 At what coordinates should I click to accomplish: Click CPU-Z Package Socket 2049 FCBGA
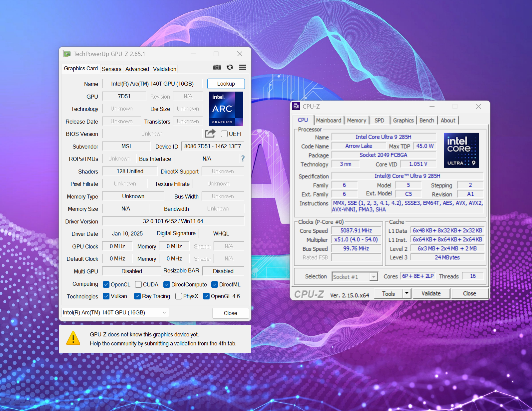tap(384, 155)
